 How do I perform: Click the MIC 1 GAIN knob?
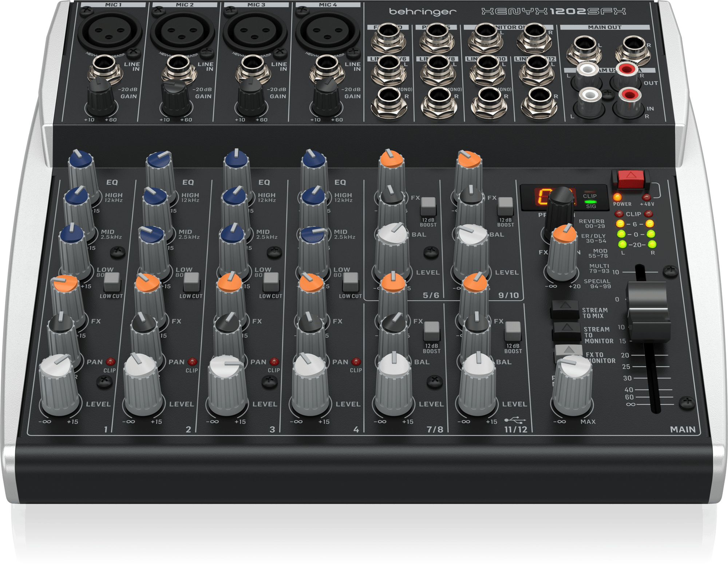click(101, 96)
